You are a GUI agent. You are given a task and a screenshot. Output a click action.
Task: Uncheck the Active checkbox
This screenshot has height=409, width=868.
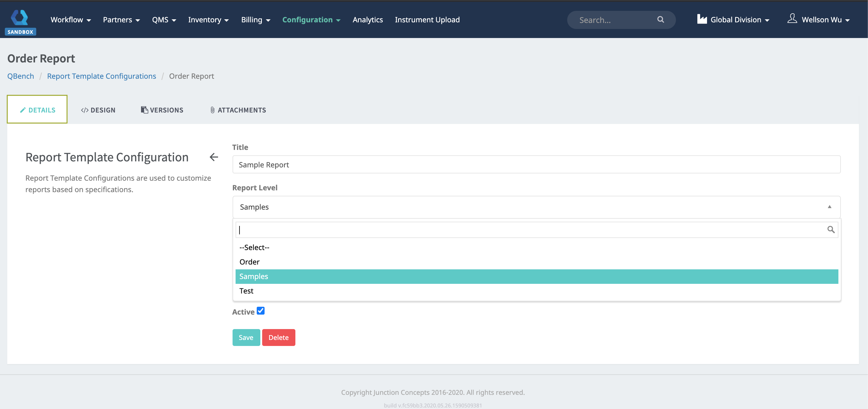click(260, 310)
